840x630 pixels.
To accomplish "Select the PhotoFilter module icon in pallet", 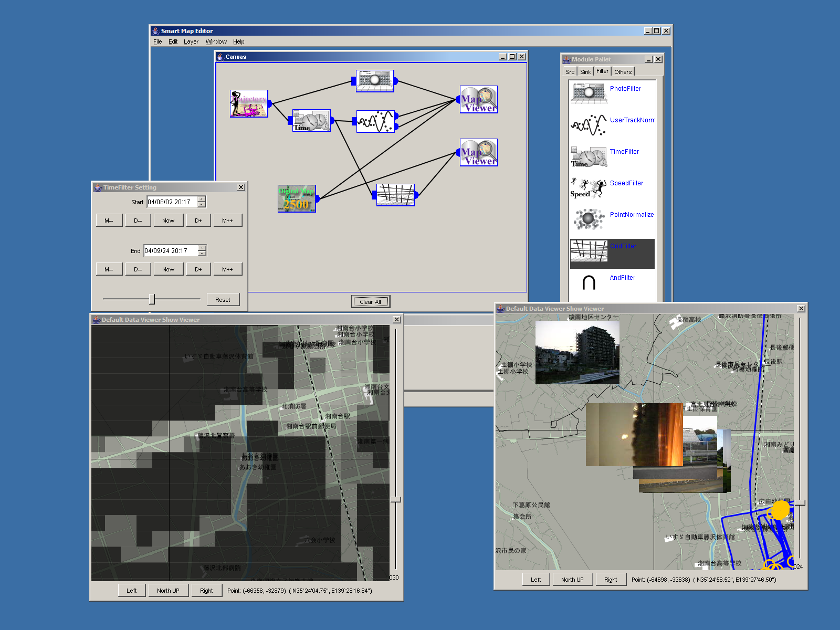I will pos(589,93).
